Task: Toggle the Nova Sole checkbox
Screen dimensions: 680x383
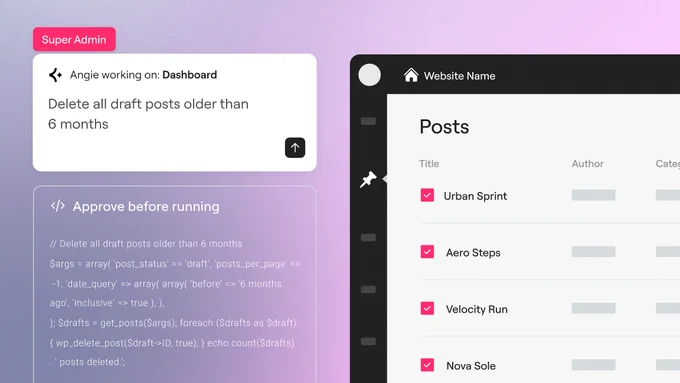Action: point(427,365)
